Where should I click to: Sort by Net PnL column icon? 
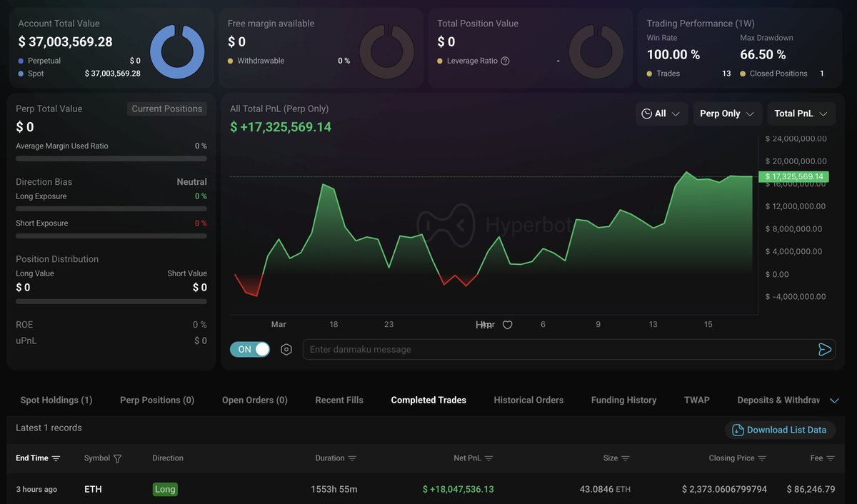(488, 458)
